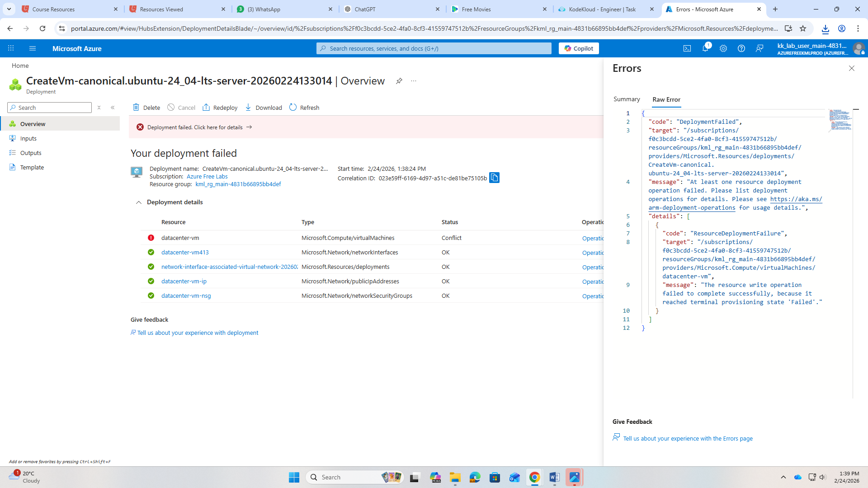
Task: Click the Delete deployment button
Action: (x=146, y=108)
